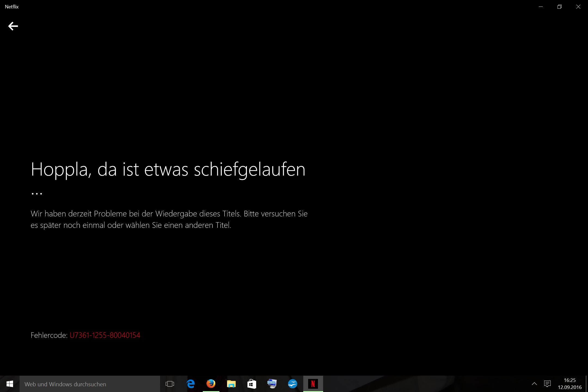This screenshot has height=392, width=588.
Task: Launch Microsoft Edge from the taskbar
Action: [191, 384]
